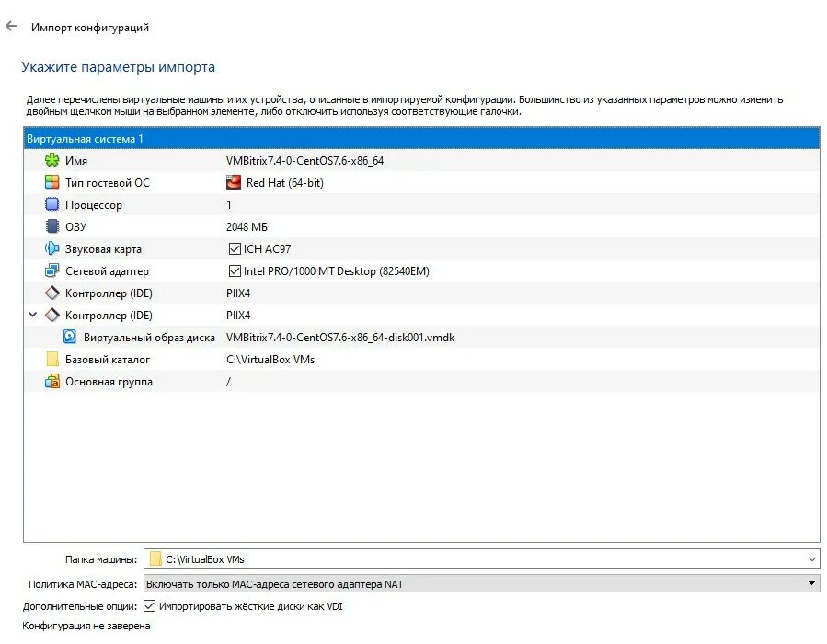
Task: Select the Виртуальная система 1 header row
Action: pos(421,139)
